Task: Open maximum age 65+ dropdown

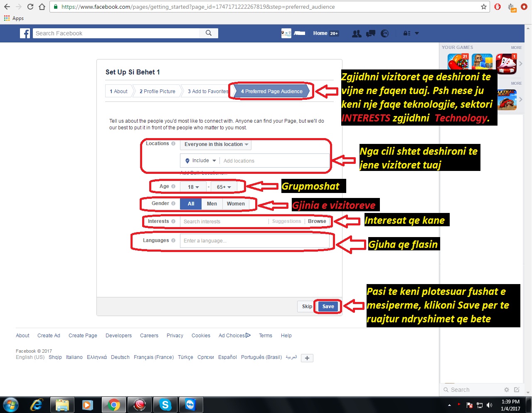Action: coord(224,187)
